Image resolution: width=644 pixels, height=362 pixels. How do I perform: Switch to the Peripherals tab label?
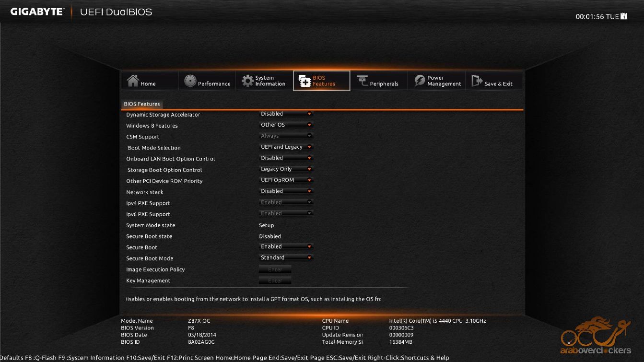(x=384, y=84)
